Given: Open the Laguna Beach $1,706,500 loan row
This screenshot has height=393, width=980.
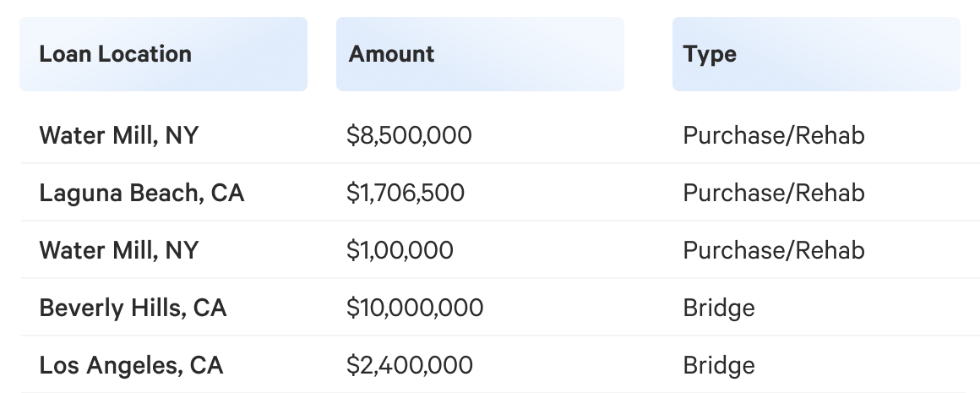Looking at the screenshot, I should coord(574,193).
